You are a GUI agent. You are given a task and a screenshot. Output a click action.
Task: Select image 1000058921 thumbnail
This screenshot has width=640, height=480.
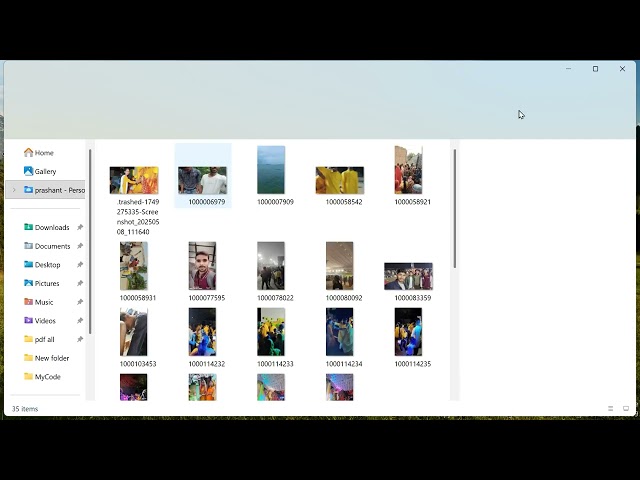(408, 170)
